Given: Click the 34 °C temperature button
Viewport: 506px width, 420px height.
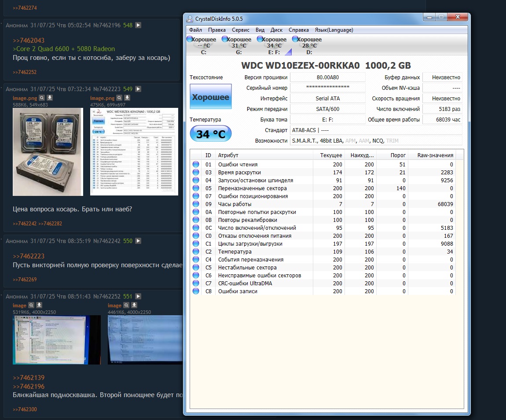Looking at the screenshot, I should pos(210,134).
